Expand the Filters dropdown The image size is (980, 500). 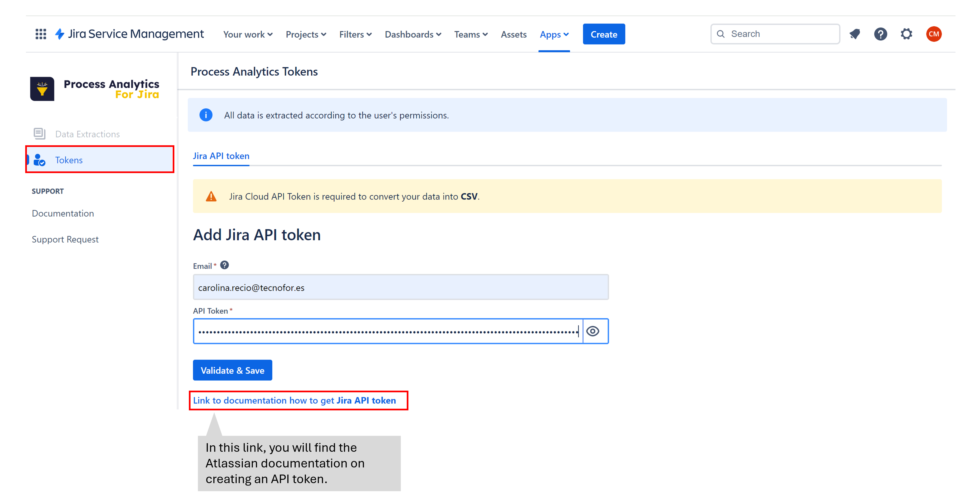point(355,35)
